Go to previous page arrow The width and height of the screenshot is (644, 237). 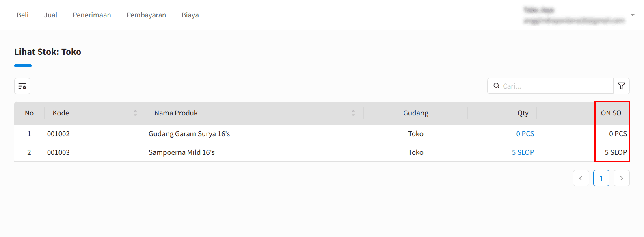click(x=581, y=178)
